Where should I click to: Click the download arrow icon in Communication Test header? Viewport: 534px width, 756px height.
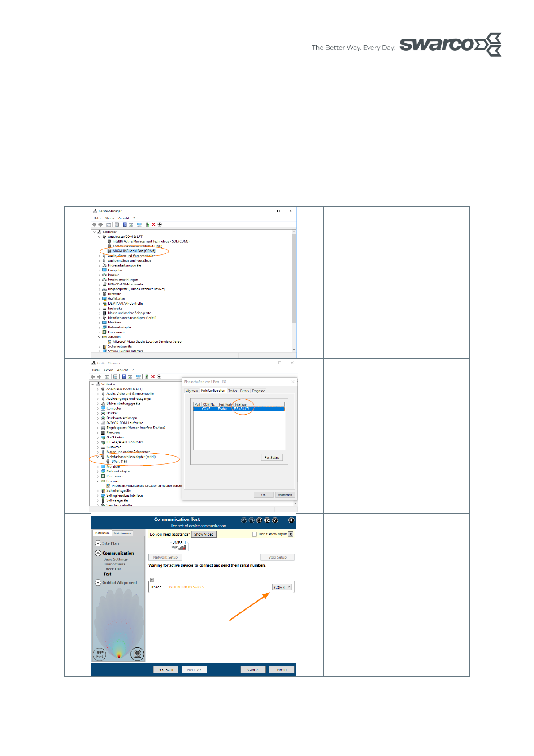291,520
